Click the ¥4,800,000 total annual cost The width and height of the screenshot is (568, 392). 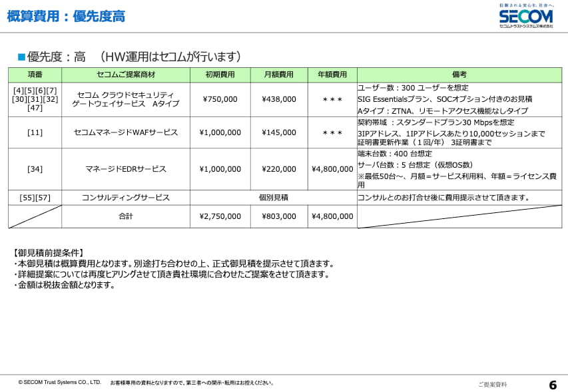[332, 216]
